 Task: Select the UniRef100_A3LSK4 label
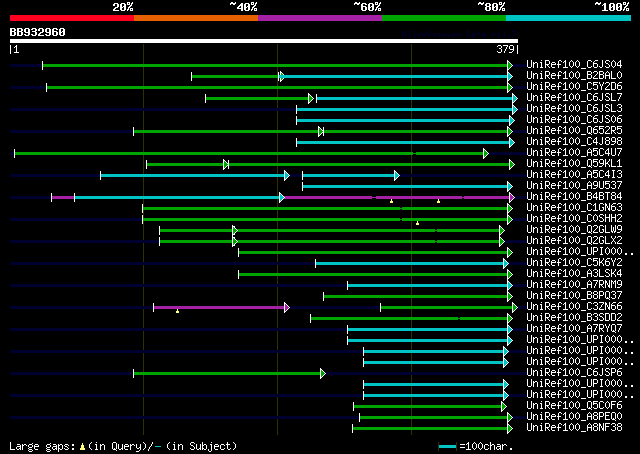(x=574, y=274)
